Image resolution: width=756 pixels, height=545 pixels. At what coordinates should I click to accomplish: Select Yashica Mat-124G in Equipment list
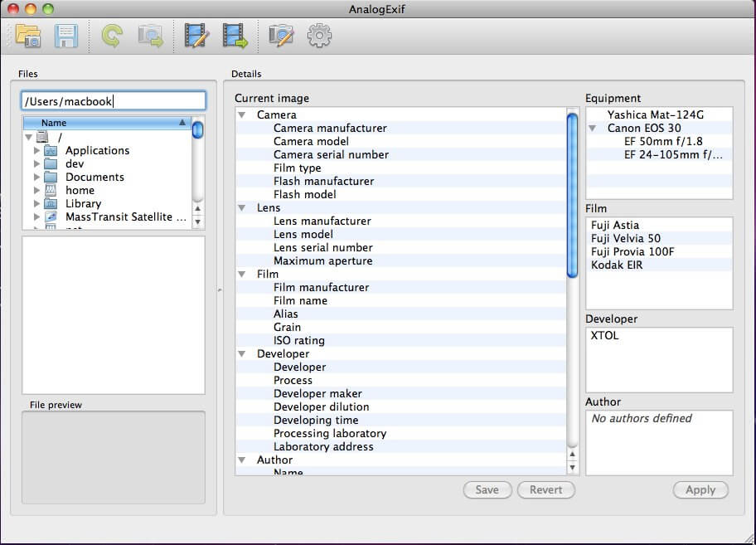click(655, 115)
